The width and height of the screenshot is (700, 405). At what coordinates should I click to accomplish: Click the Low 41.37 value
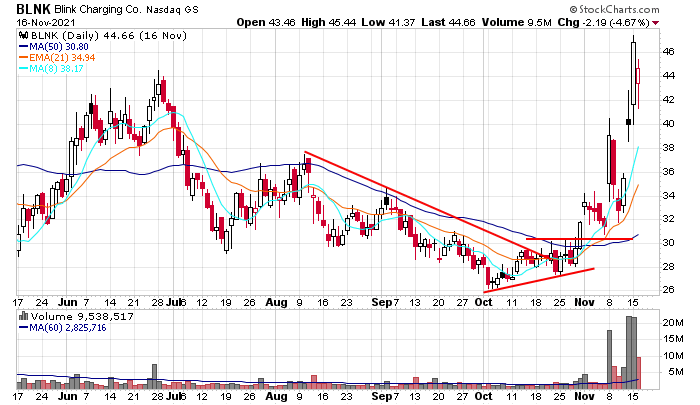(388, 22)
